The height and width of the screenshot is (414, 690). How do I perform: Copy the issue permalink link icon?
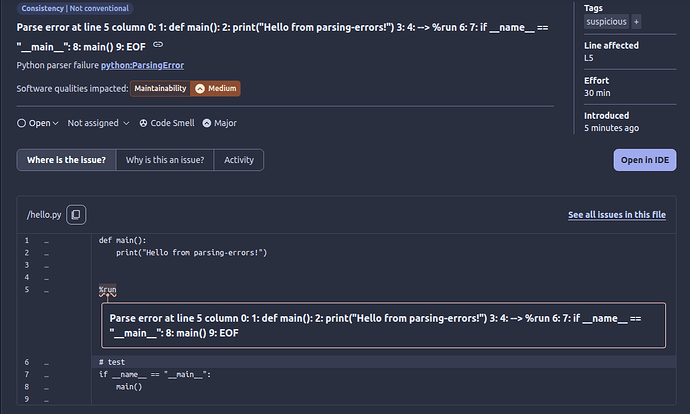click(158, 45)
